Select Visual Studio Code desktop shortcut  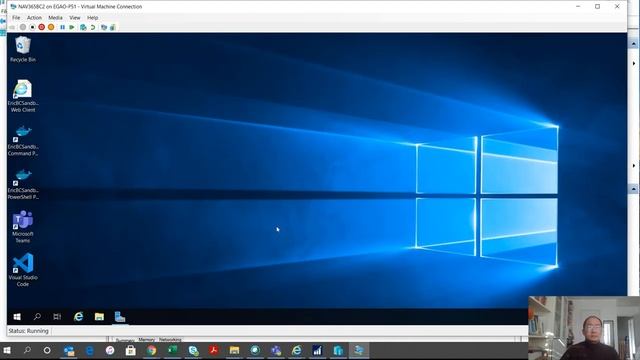(23, 270)
